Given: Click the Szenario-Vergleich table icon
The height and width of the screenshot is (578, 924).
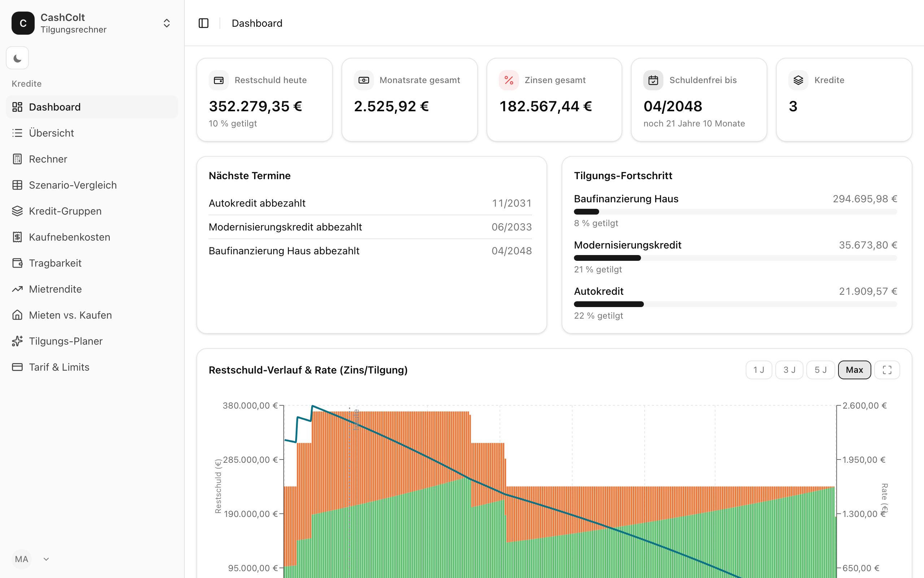Looking at the screenshot, I should click(x=17, y=185).
